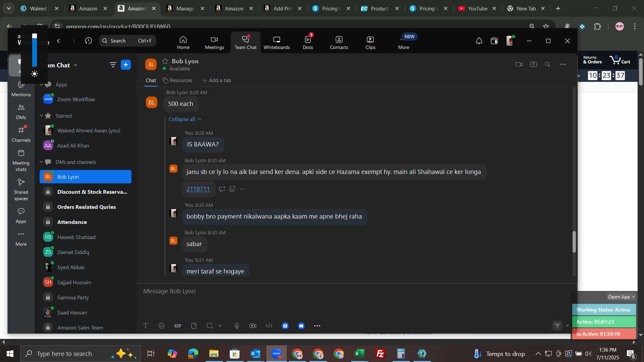
Task: Open send options dropdown arrow
Action: [567, 325]
